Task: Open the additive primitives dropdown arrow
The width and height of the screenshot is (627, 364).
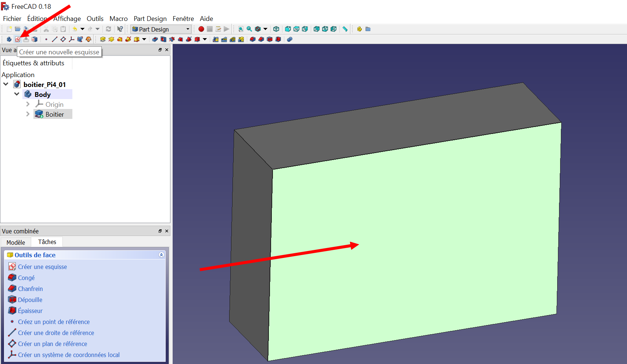Action: pos(144,39)
